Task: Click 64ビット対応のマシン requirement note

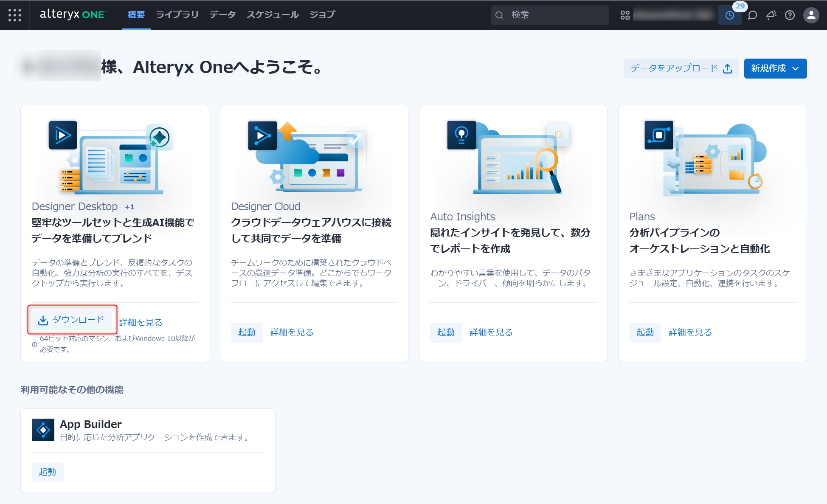Action: [x=117, y=344]
